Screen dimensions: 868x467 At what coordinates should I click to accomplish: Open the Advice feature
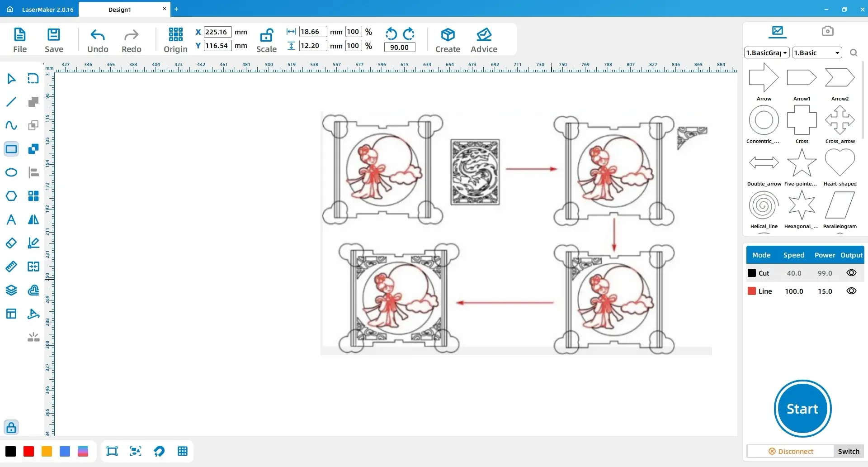coord(484,40)
